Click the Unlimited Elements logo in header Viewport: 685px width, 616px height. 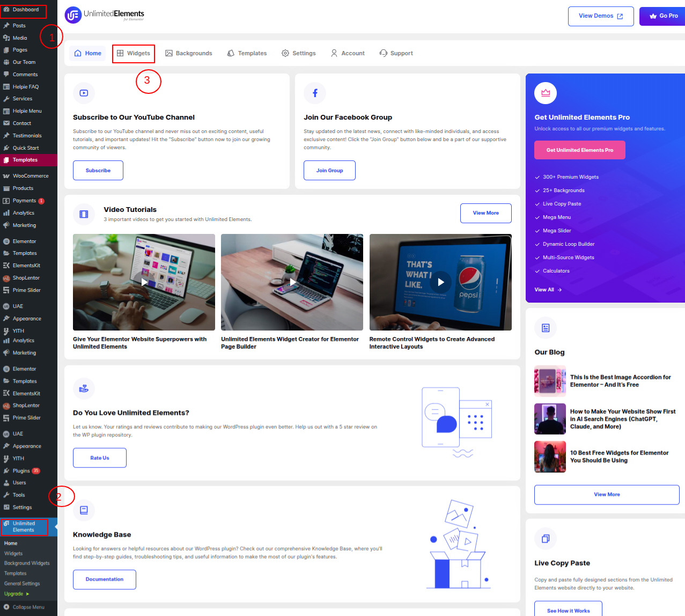[105, 15]
